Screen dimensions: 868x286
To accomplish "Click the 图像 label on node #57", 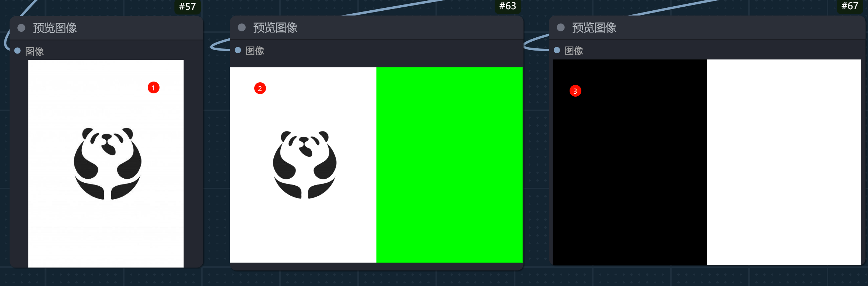I will (35, 51).
